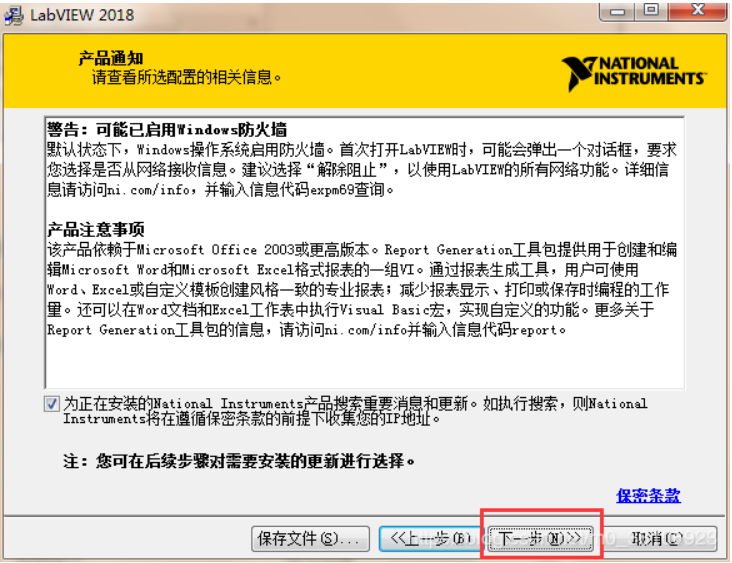Click the warning heading about Windows防火墙
Image resolution: width=732 pixels, height=563 pixels.
pos(167,129)
